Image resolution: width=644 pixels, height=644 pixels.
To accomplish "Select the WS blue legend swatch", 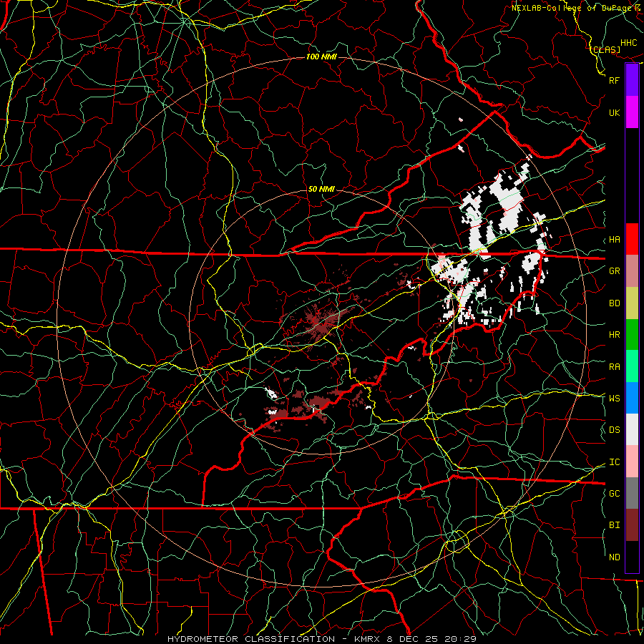I will point(632,398).
